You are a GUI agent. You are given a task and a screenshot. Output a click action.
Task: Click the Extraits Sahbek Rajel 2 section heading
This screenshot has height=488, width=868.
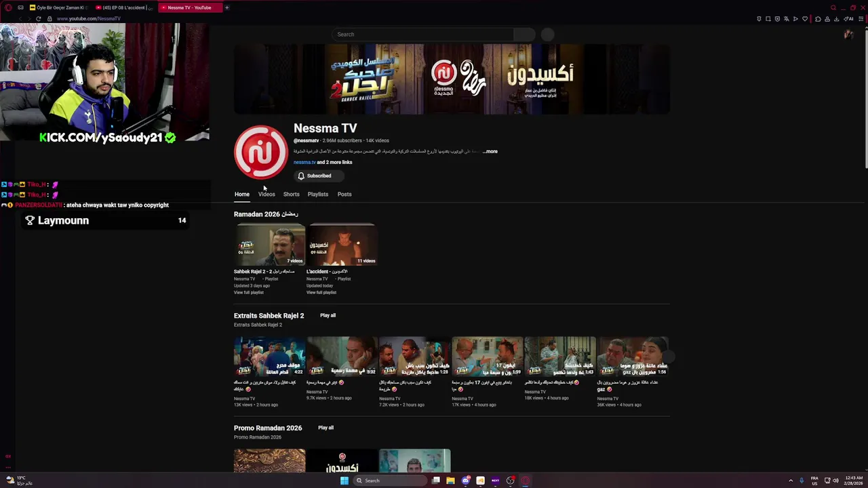(x=269, y=315)
